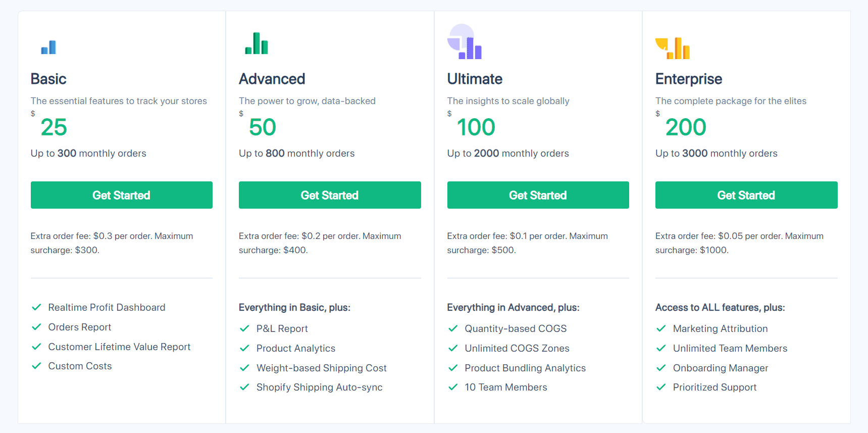The width and height of the screenshot is (868, 433).
Task: Click the $200 Enterprise price
Action: tap(686, 127)
